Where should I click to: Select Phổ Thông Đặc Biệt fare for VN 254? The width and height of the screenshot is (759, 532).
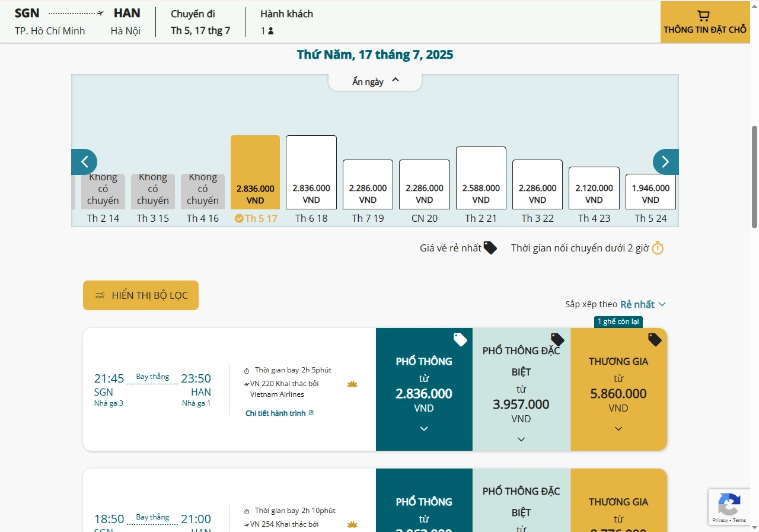(521, 500)
